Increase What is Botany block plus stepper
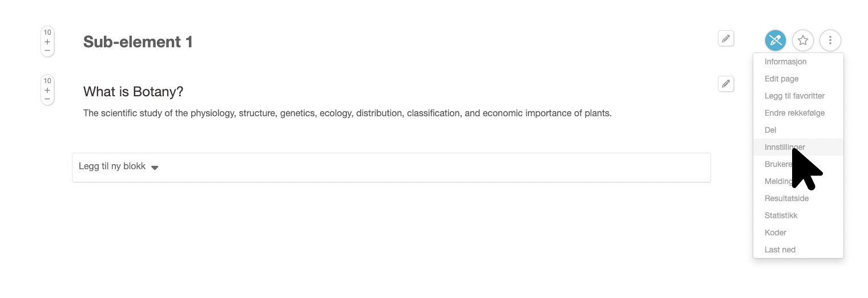The height and width of the screenshot is (298, 868). point(47,90)
